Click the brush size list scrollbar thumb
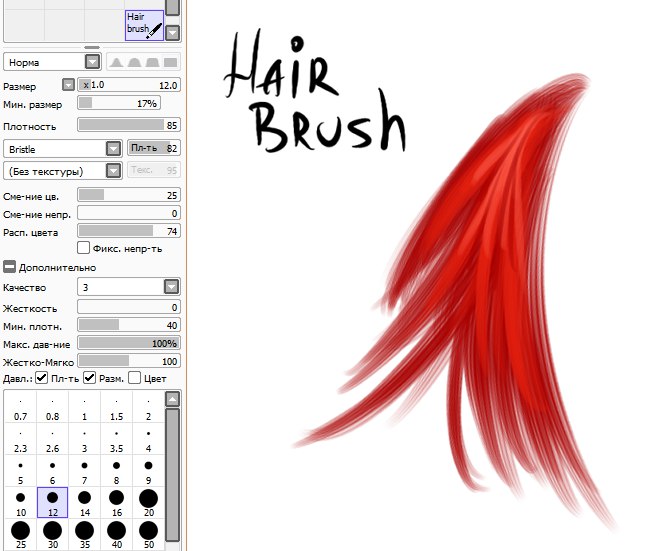 172,474
